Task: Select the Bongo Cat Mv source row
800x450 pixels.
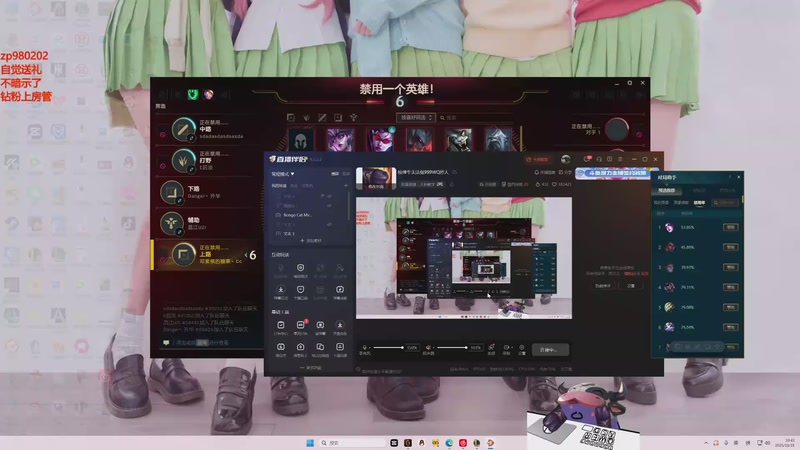Action: (304, 215)
